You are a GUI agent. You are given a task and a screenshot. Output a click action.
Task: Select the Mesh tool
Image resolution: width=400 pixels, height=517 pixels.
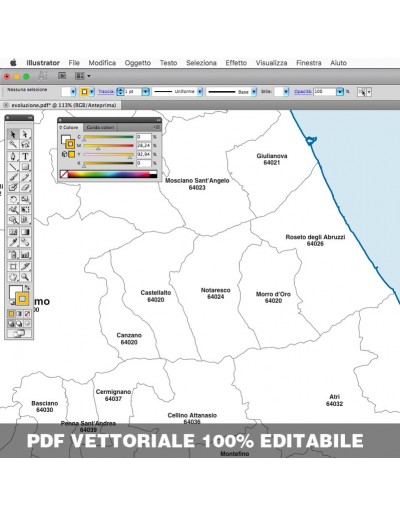[x=13, y=232]
